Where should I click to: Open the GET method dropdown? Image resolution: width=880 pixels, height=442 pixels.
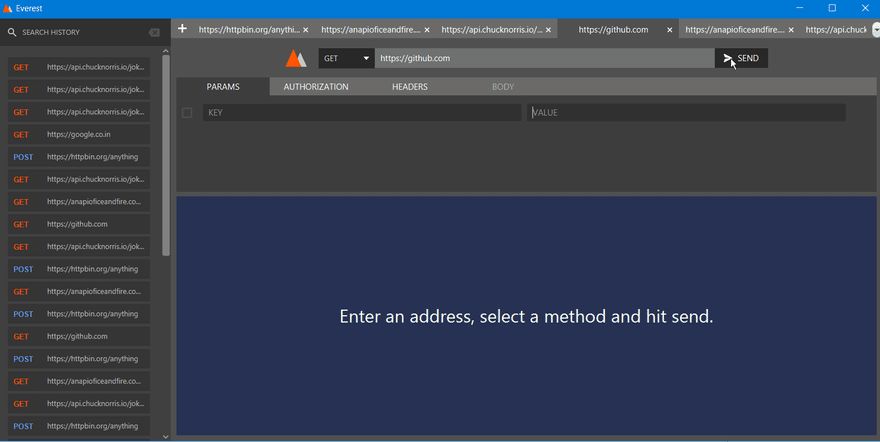click(346, 58)
